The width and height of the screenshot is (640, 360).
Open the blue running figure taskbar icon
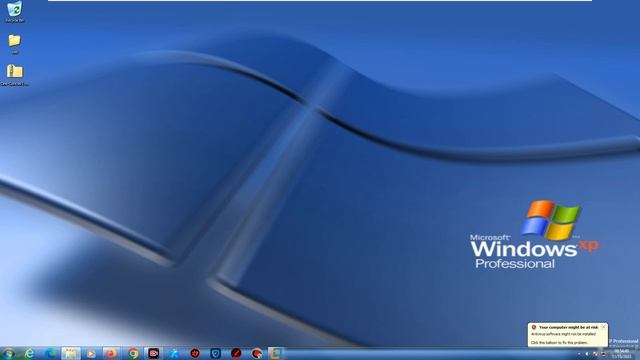point(174,353)
